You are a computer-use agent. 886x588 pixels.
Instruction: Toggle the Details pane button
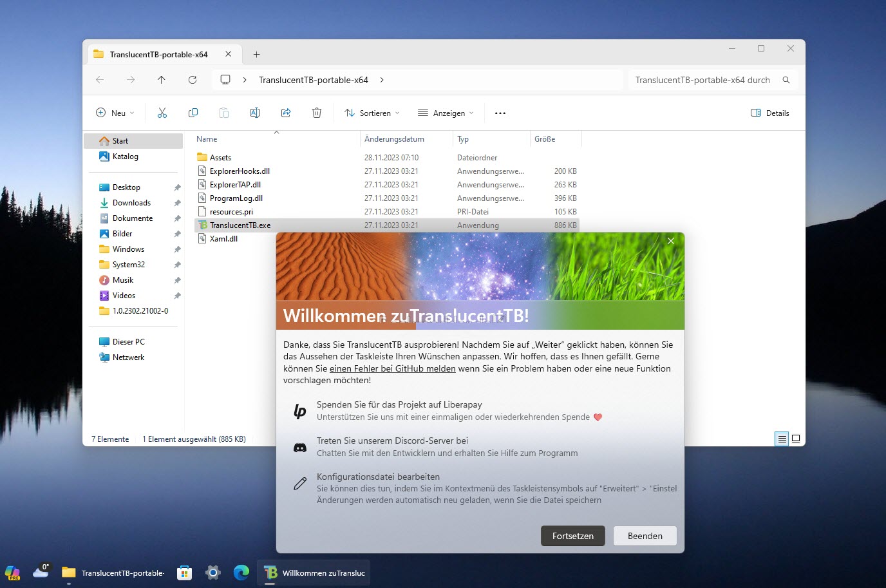(x=770, y=113)
